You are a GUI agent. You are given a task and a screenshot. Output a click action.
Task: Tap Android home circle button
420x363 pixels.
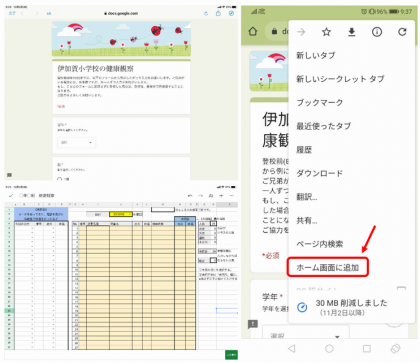pyautogui.click(x=329, y=348)
